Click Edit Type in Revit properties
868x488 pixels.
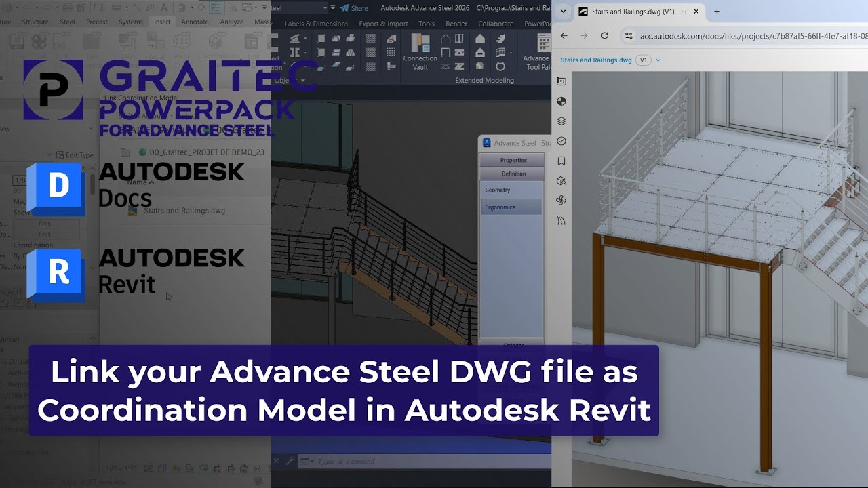coord(74,155)
